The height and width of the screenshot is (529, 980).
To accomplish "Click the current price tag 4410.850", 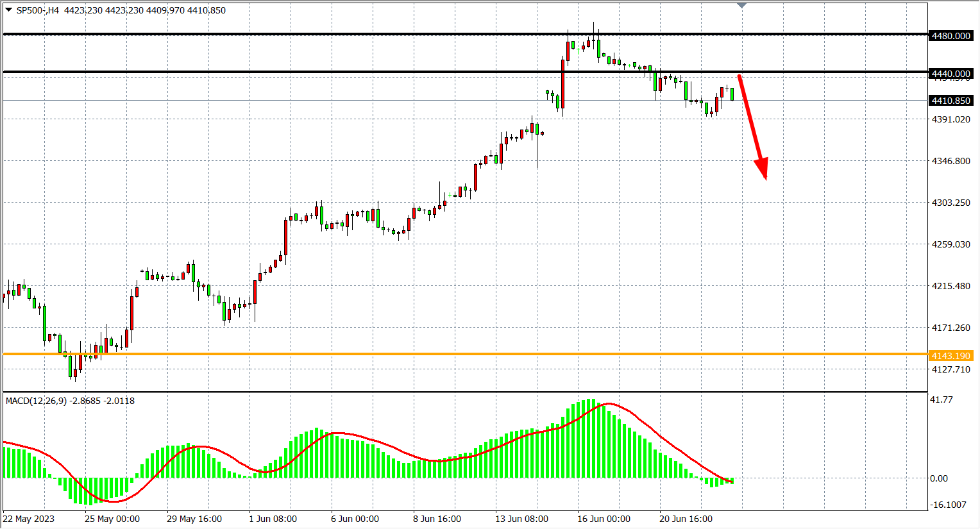I will (950, 101).
